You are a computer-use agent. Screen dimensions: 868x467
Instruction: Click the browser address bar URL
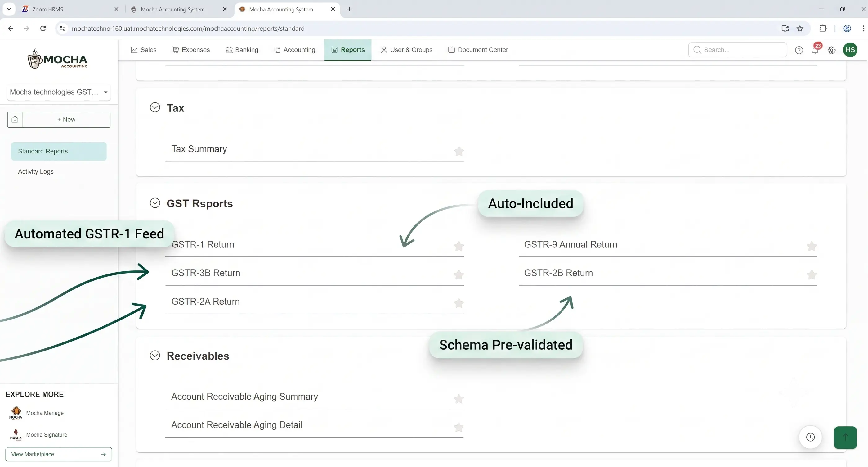coord(188,28)
